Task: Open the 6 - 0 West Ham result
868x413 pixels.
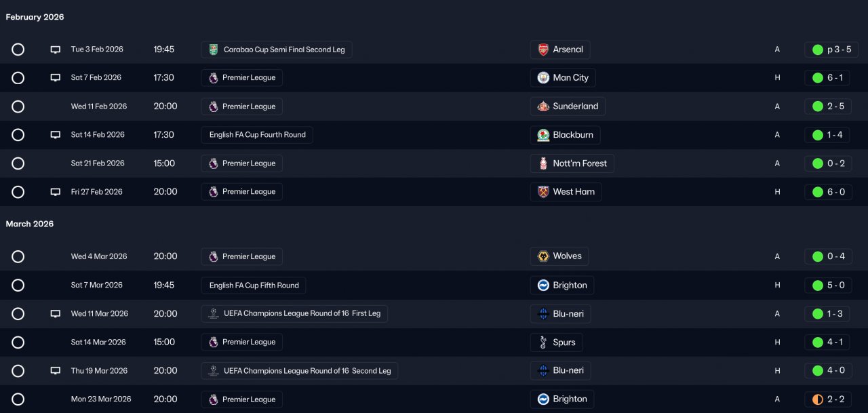Action: click(831, 192)
